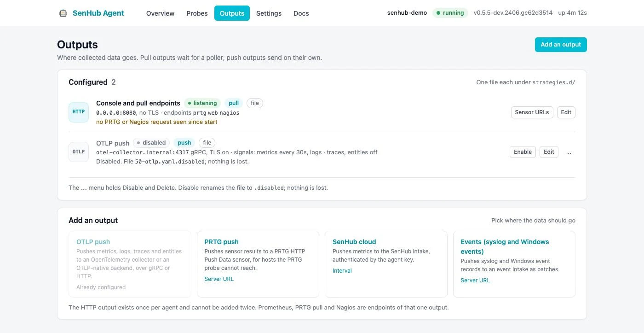Click Interval under SenHub cloud
This screenshot has width=644, height=333.
(342, 271)
